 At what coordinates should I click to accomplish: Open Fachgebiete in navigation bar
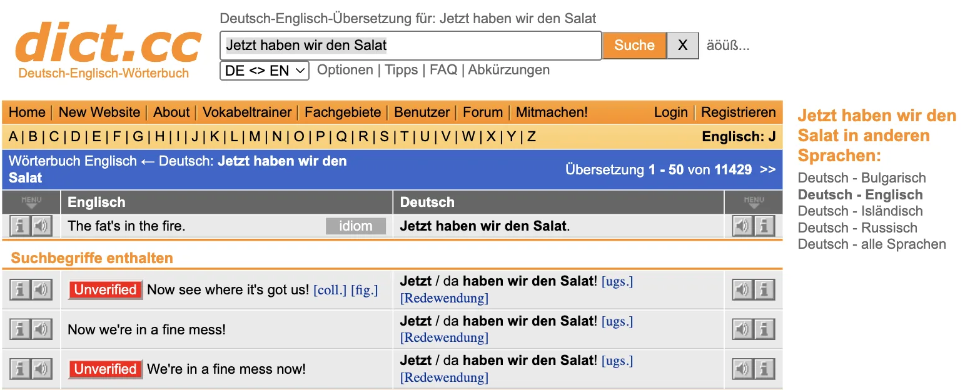(343, 112)
